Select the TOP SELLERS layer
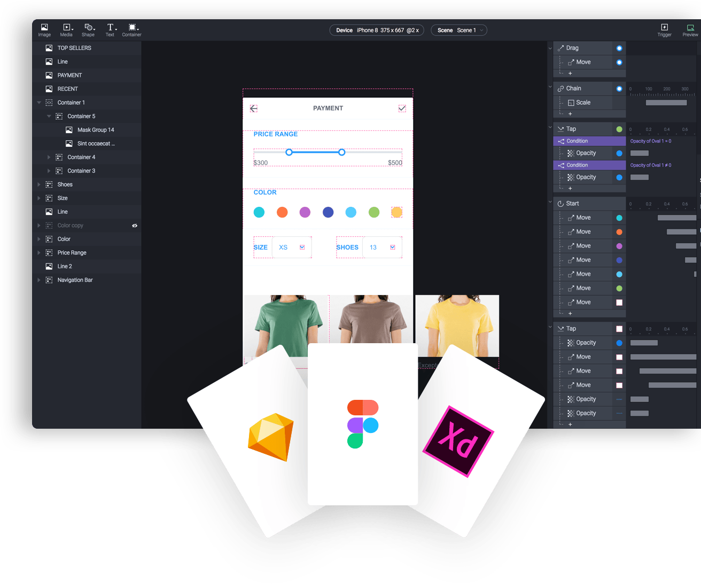The height and width of the screenshot is (588, 701). pos(87,48)
